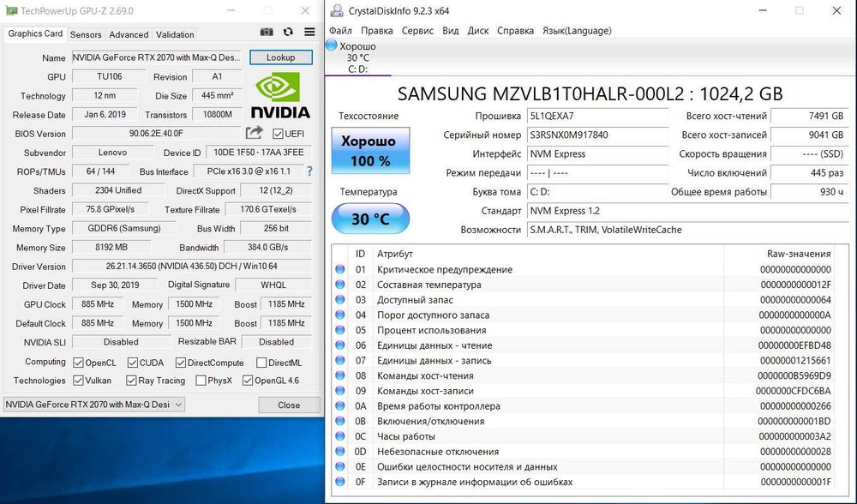Viewport: 857px width, 504px height.
Task: Click the Атрибут column header
Action: click(548, 254)
